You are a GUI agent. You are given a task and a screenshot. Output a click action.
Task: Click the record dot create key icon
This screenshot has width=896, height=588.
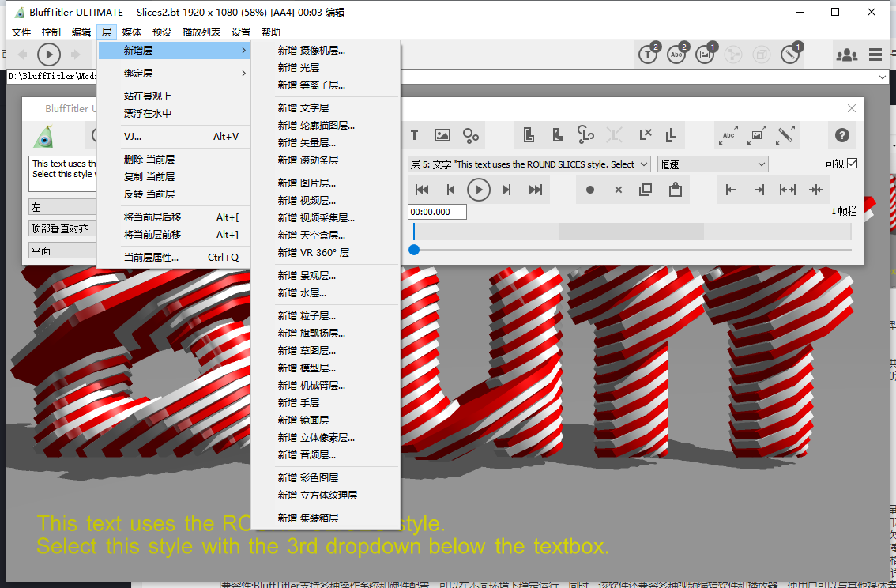pyautogui.click(x=590, y=190)
